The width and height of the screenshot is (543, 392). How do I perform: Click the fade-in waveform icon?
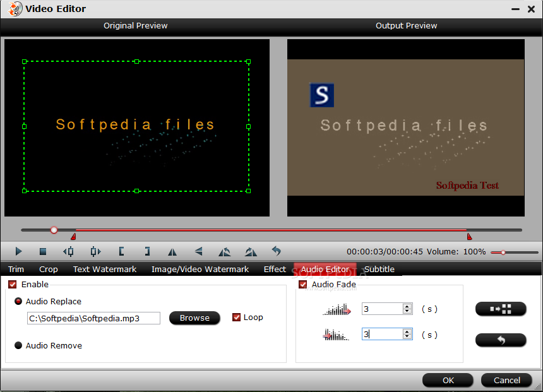point(337,309)
